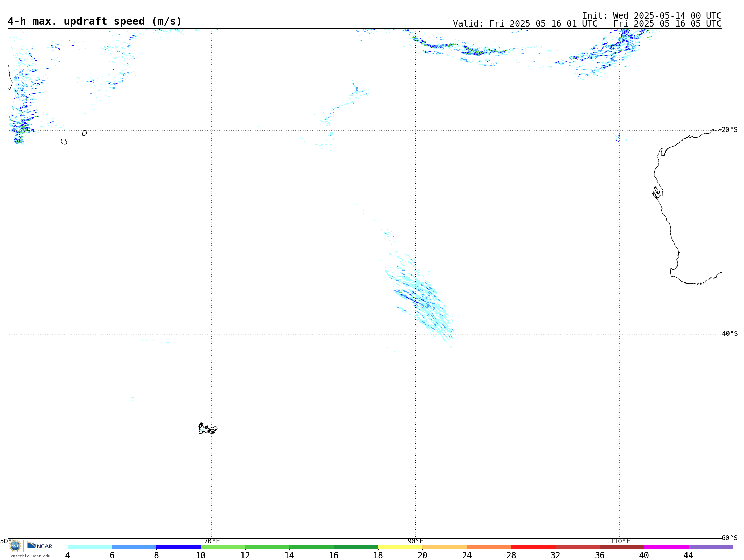Click the Init time 'Wed 2025-05-14 00 UTC'

(x=667, y=16)
